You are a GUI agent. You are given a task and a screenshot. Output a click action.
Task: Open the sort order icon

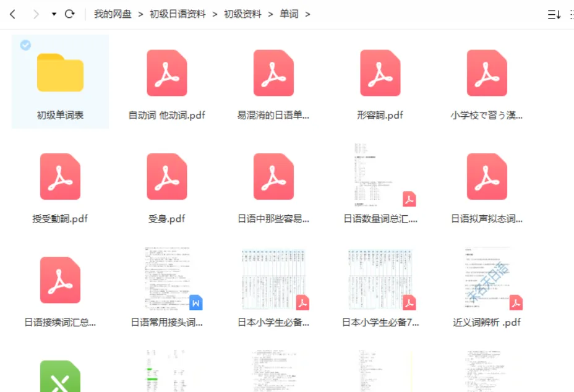click(x=554, y=15)
